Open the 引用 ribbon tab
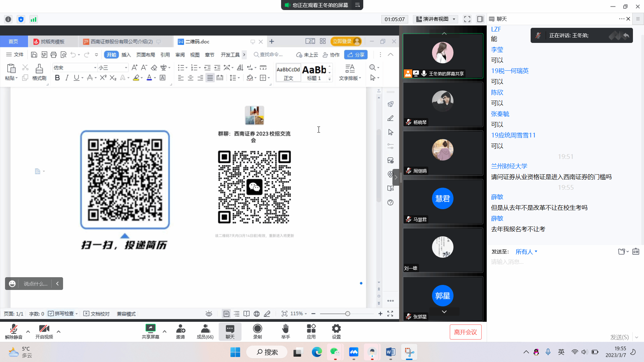The image size is (644, 362). (165, 55)
